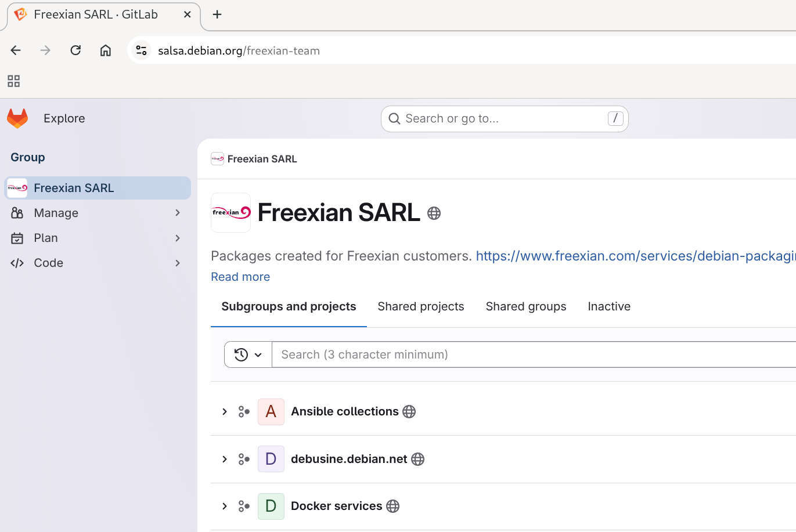
Task: Click the browser forward arrow
Action: (x=45, y=50)
